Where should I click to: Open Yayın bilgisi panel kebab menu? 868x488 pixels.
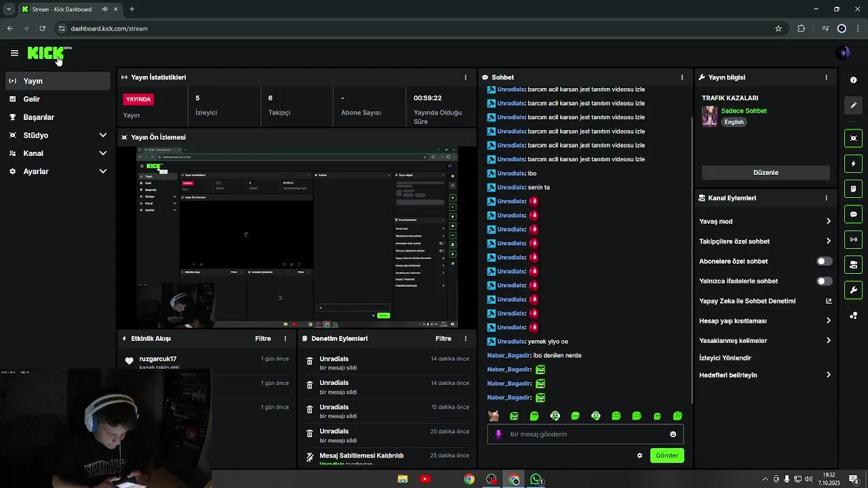pyautogui.click(x=826, y=77)
